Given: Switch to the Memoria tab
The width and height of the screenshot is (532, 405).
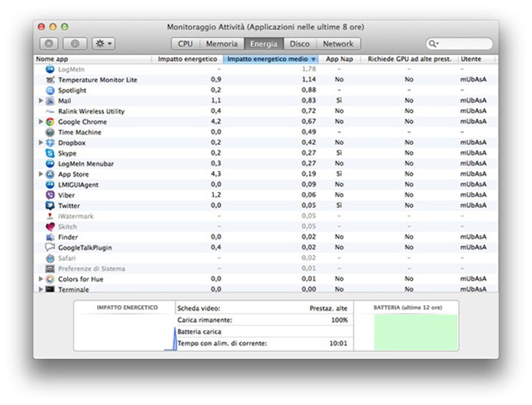Looking at the screenshot, I should [221, 44].
